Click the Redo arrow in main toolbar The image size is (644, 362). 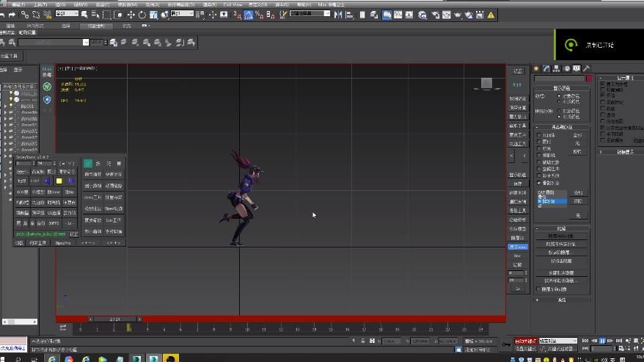(12, 15)
